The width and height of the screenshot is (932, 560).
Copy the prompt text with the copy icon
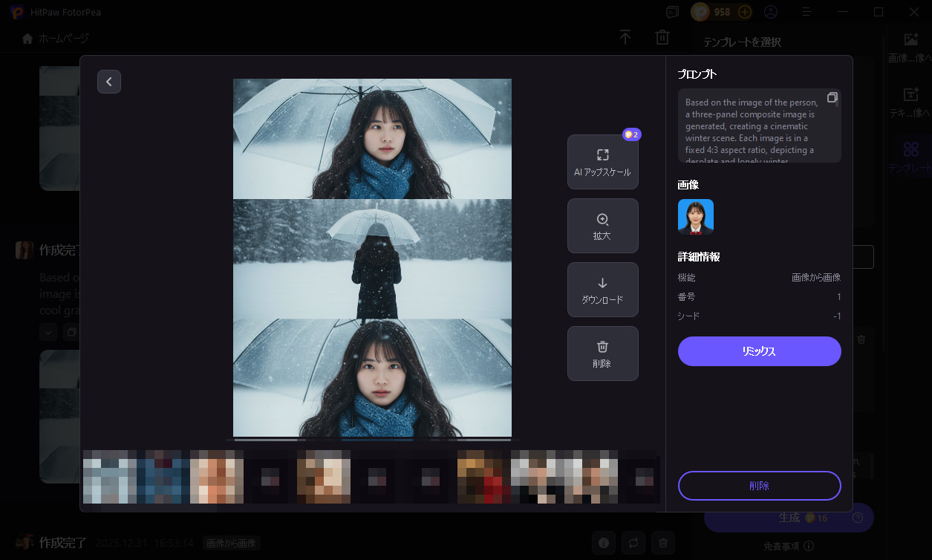click(832, 97)
